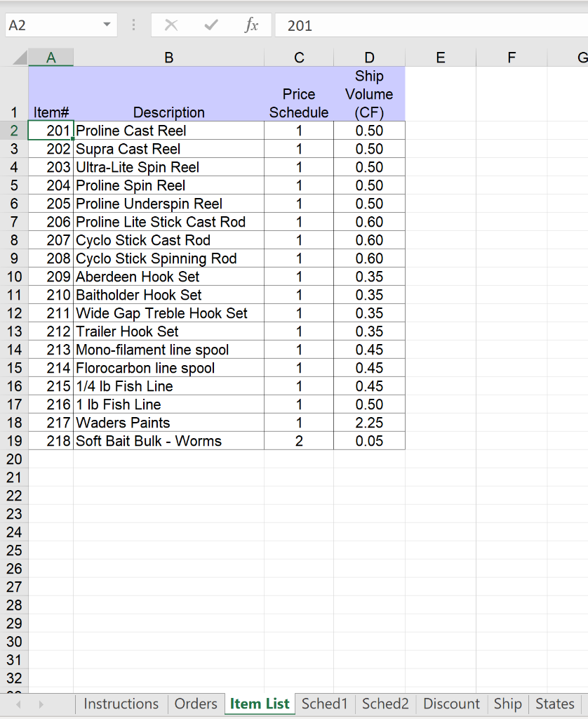Viewport: 588px width, 719px height.
Task: Select the row 19 header
Action: point(14,441)
